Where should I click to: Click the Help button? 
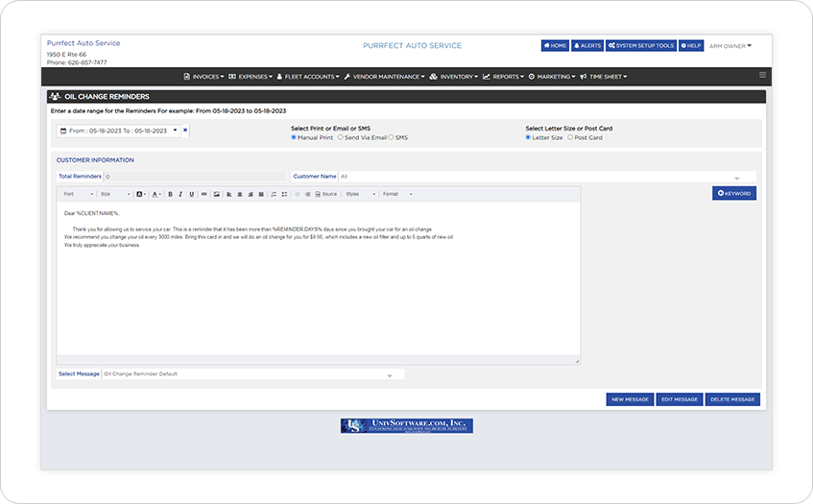691,46
